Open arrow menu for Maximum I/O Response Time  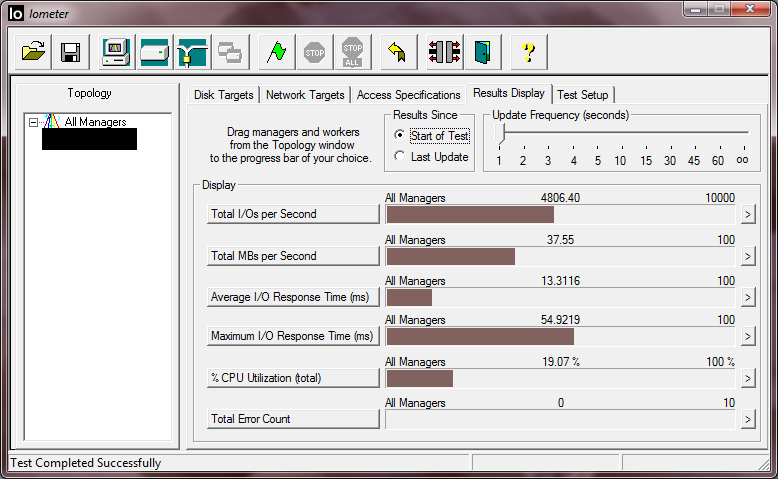click(x=748, y=337)
